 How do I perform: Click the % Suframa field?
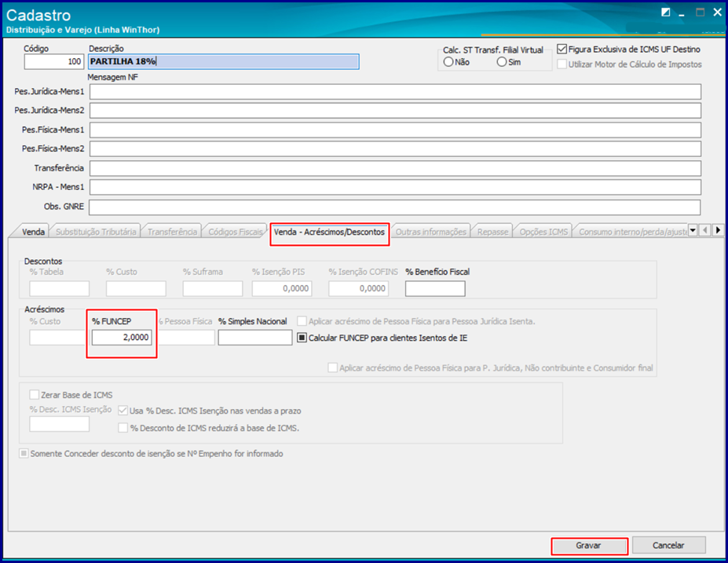point(213,289)
